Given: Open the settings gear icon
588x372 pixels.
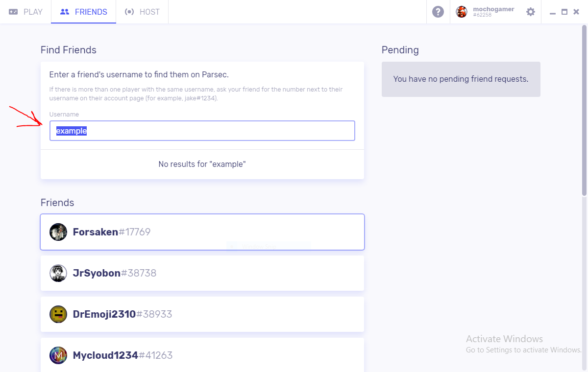Looking at the screenshot, I should click(x=531, y=12).
